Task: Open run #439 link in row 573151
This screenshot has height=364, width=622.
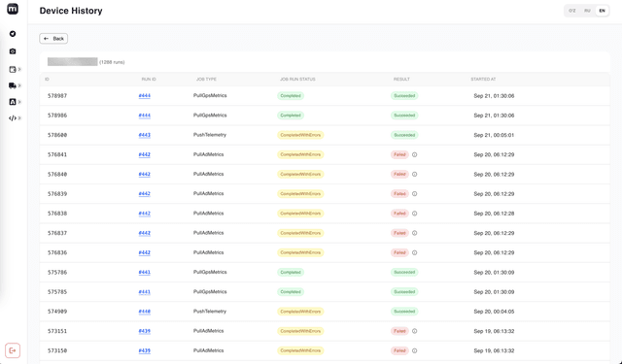Action: click(x=145, y=331)
